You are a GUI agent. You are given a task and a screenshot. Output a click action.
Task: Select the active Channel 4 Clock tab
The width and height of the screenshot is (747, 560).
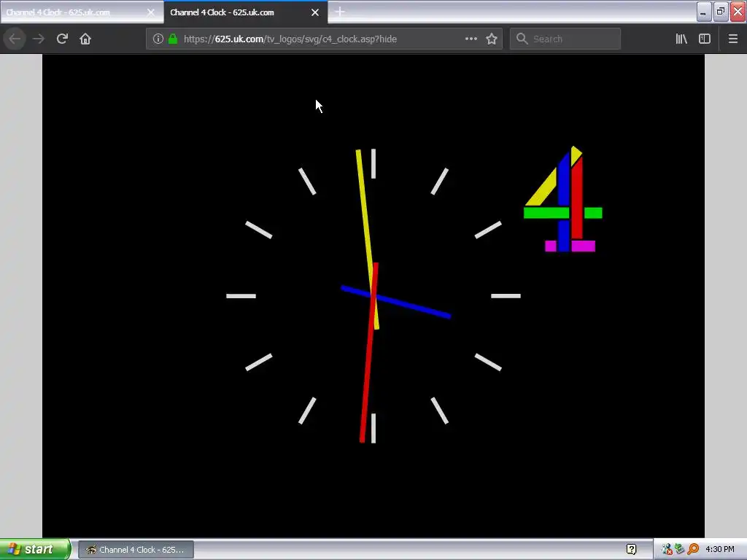point(245,12)
